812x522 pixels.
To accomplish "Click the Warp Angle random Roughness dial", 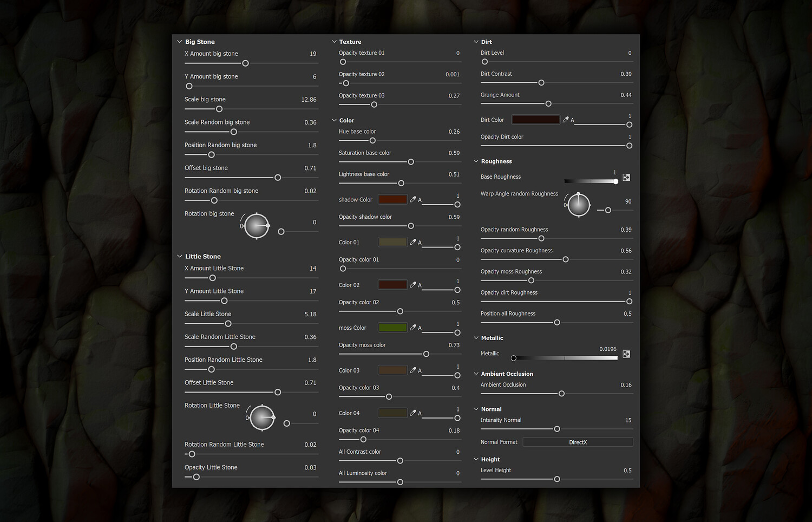I will click(579, 205).
